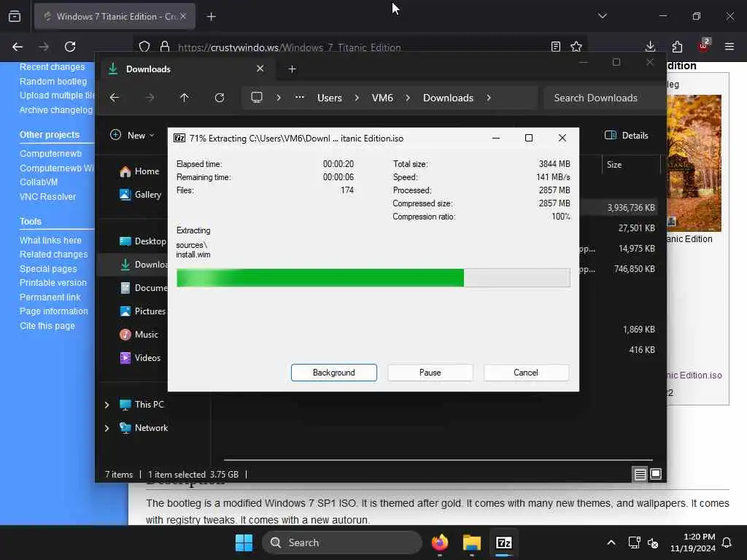
Task: Click the green extraction progress bar
Action: (x=373, y=278)
